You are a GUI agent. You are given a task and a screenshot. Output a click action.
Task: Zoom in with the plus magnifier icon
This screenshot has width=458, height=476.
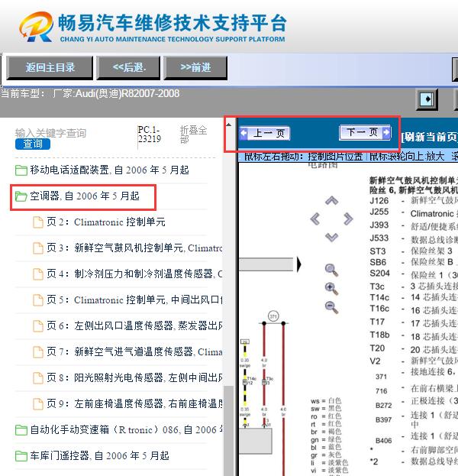[331, 288]
